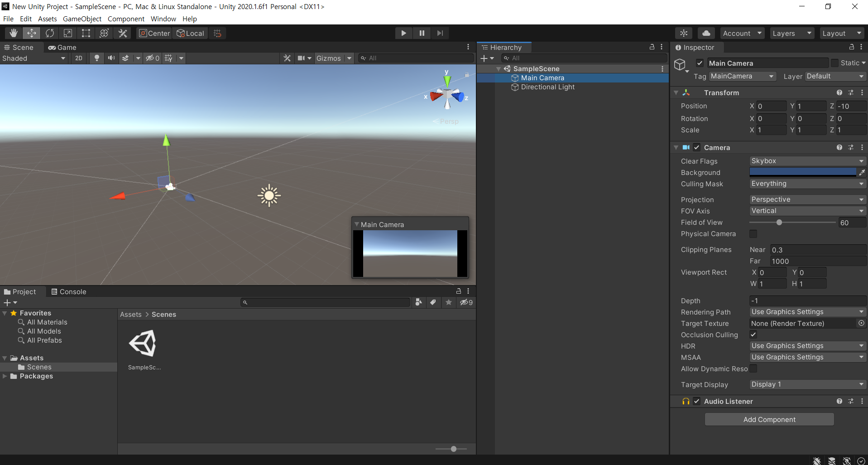Screen dimensions: 868x465
Task: Pick Background color with eyedropper
Action: tap(862, 172)
